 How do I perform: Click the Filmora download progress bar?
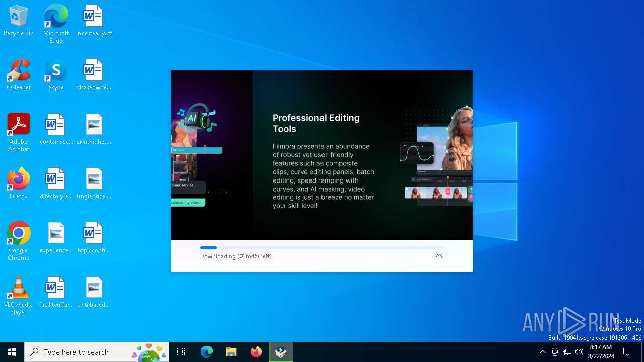tap(322, 248)
